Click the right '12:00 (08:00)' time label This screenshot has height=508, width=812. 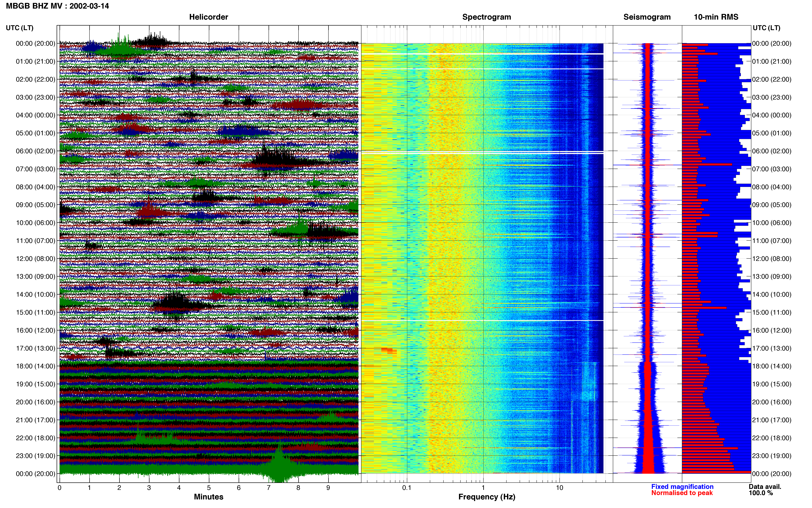click(772, 259)
